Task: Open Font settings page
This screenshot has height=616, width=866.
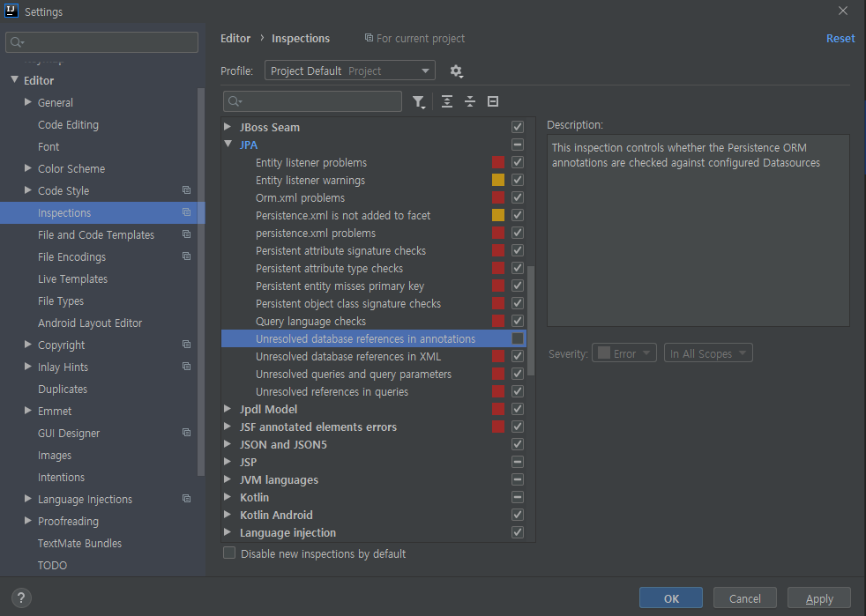Action: tap(49, 147)
